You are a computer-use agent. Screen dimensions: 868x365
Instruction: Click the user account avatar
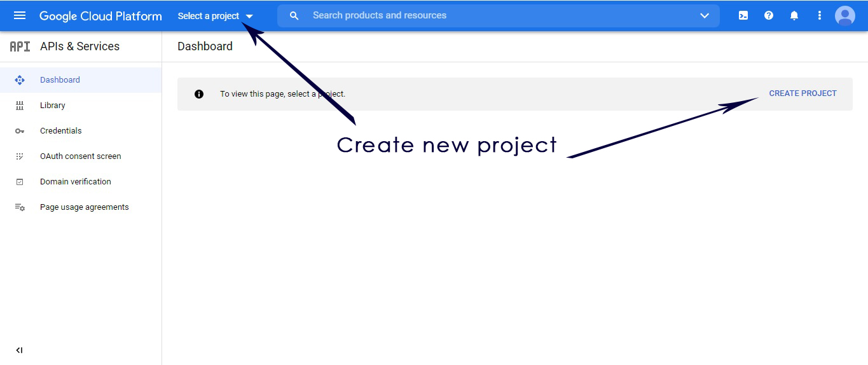845,15
